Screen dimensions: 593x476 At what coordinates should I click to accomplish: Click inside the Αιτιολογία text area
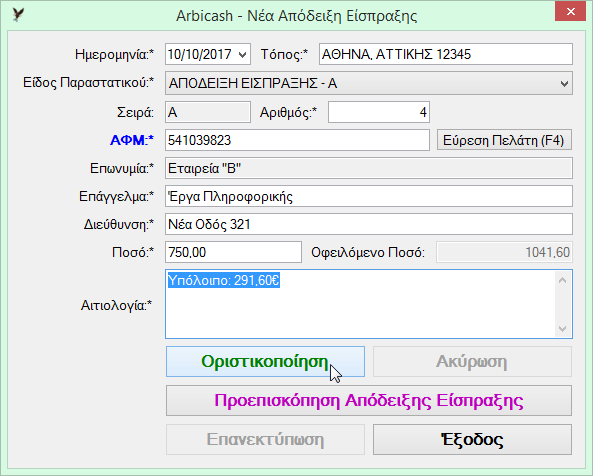coord(360,304)
